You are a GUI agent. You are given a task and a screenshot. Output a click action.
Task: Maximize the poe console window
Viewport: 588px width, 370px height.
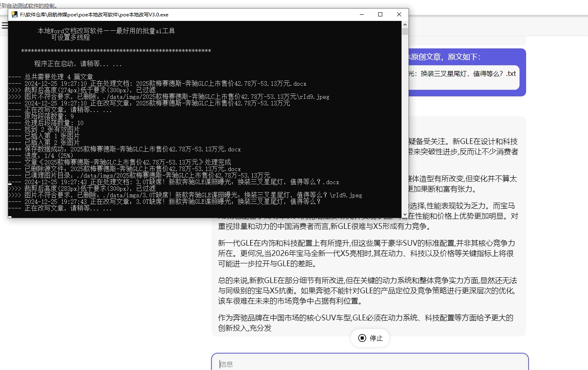(x=380, y=14)
